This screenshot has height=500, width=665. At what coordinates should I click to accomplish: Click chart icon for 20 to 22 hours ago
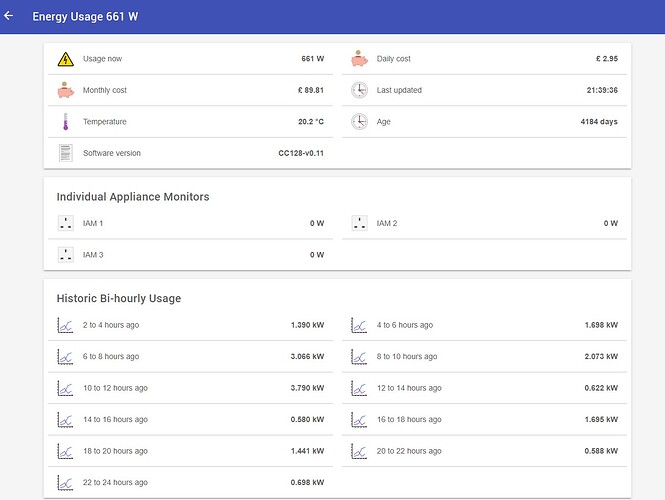[x=359, y=451]
